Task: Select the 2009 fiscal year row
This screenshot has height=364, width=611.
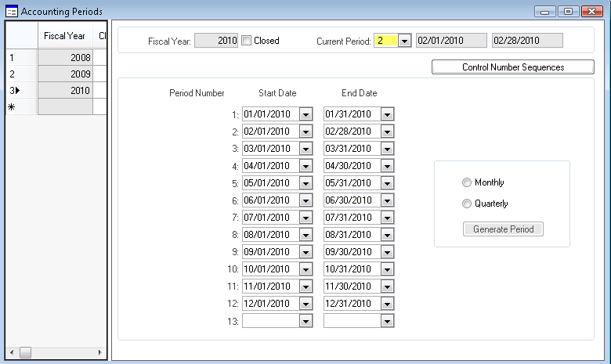Action: [x=65, y=74]
